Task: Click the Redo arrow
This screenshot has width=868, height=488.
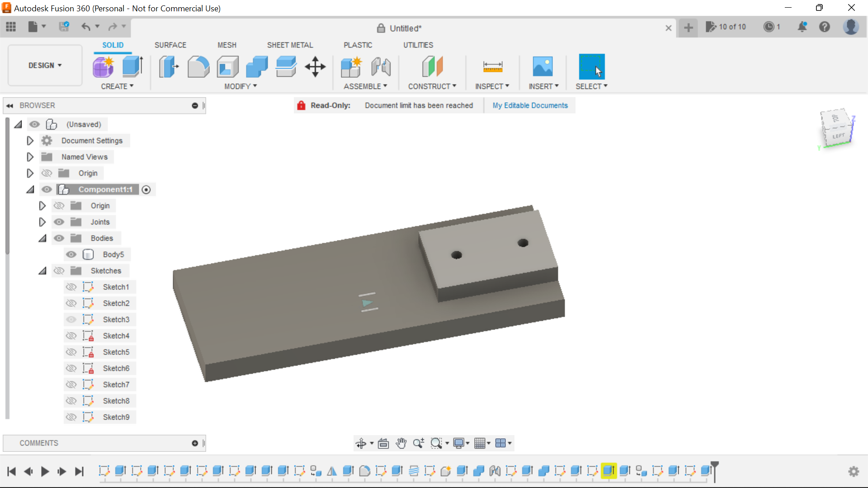Action: [113, 27]
